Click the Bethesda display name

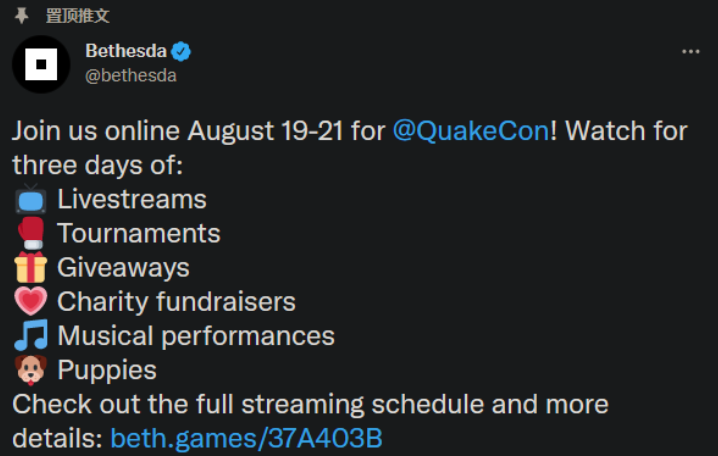tap(126, 51)
